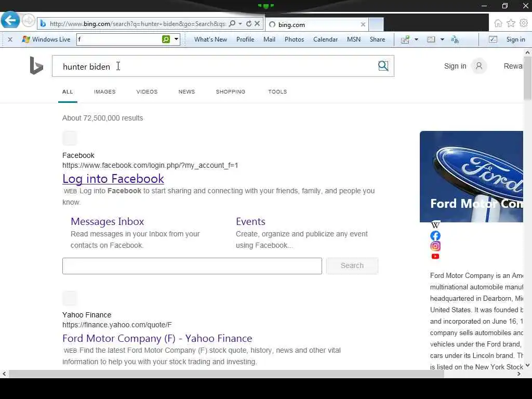The width and height of the screenshot is (532, 399).
Task: Open Ford's Instagram icon link
Action: click(x=435, y=246)
